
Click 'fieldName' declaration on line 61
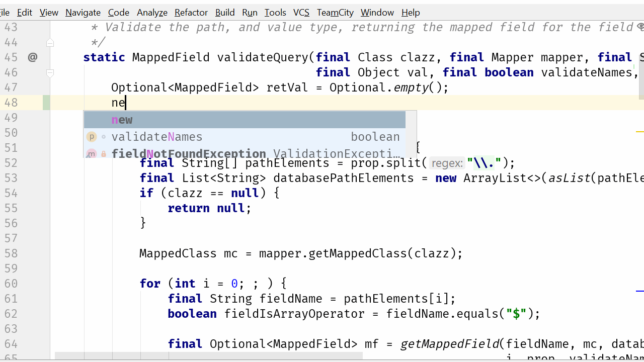291,299
